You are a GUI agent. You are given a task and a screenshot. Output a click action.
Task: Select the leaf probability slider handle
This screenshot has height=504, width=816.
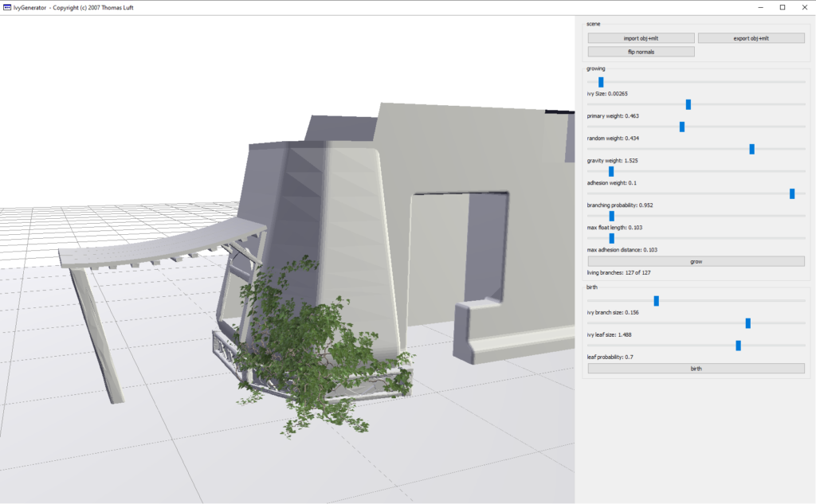(x=739, y=346)
